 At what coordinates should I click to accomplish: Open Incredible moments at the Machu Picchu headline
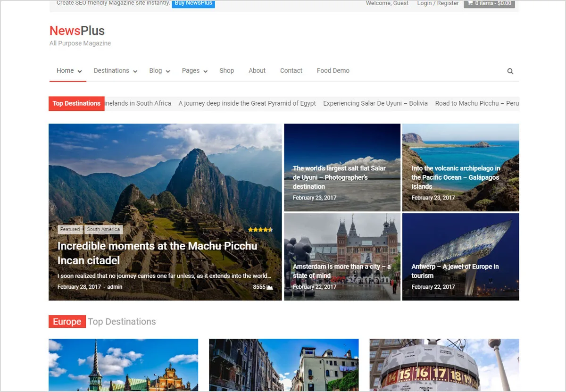tap(157, 253)
